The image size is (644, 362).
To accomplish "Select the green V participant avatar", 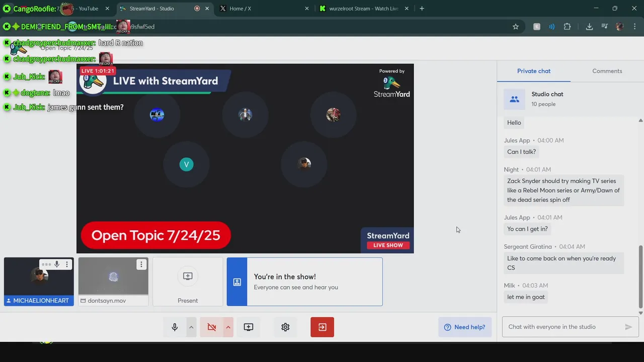I will click(x=186, y=164).
